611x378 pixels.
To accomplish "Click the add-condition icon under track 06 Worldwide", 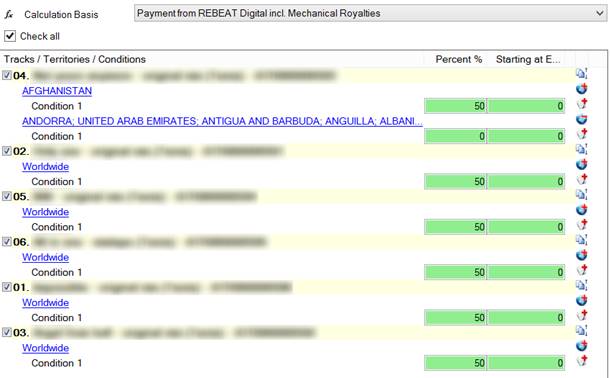I will pos(582,270).
